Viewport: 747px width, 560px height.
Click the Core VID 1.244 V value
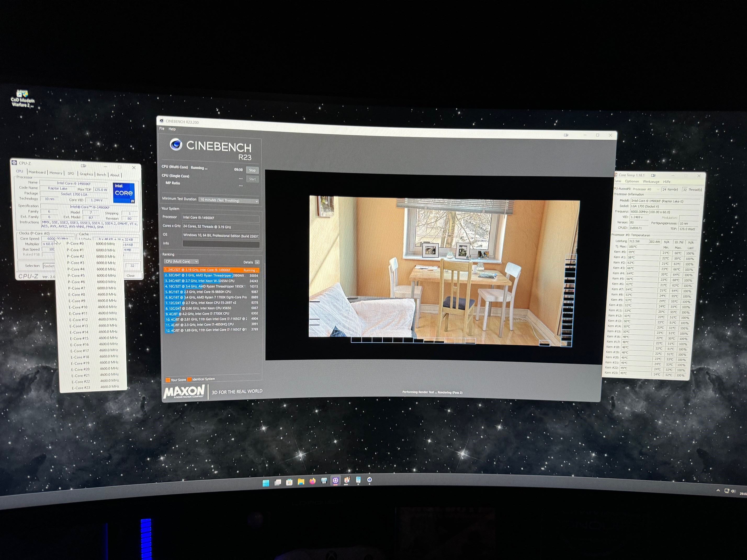tap(97, 200)
